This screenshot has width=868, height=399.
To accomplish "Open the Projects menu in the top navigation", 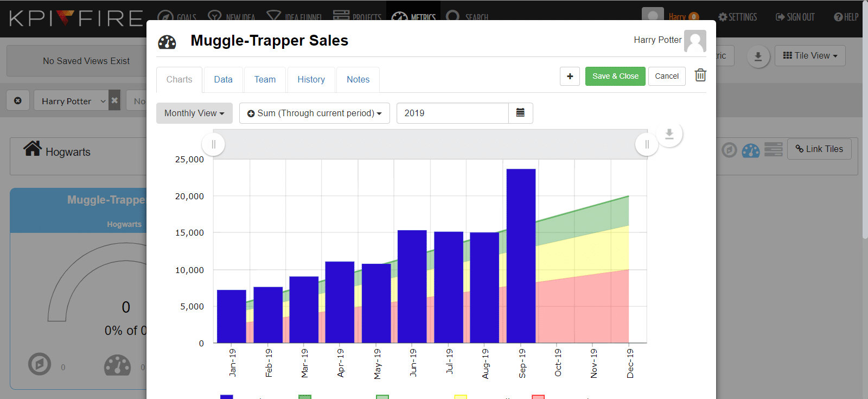I will (357, 17).
